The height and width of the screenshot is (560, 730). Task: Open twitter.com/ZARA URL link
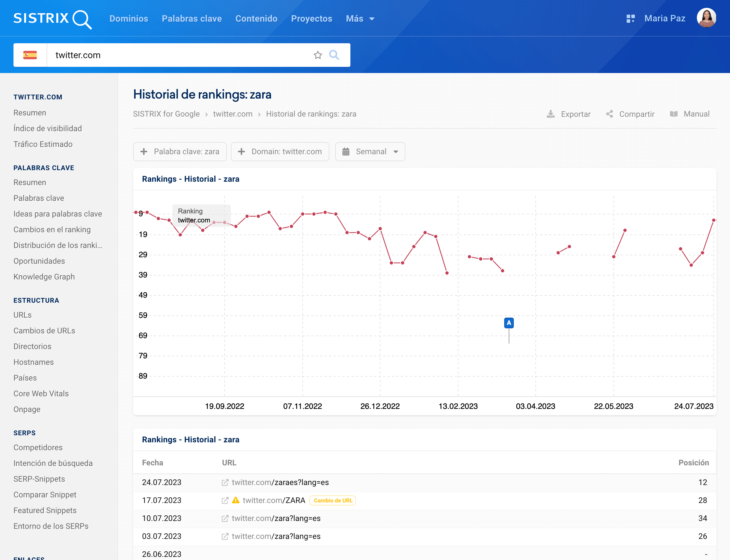pyautogui.click(x=274, y=500)
